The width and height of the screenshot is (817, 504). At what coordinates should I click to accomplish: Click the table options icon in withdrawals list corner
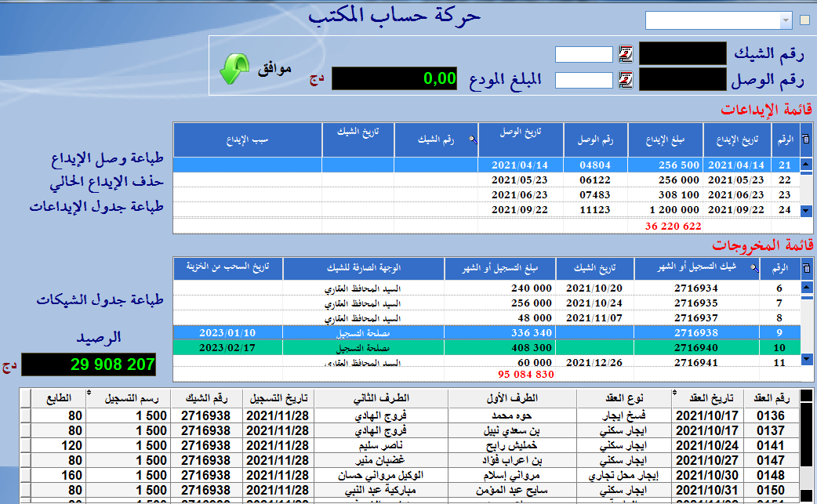(x=806, y=269)
